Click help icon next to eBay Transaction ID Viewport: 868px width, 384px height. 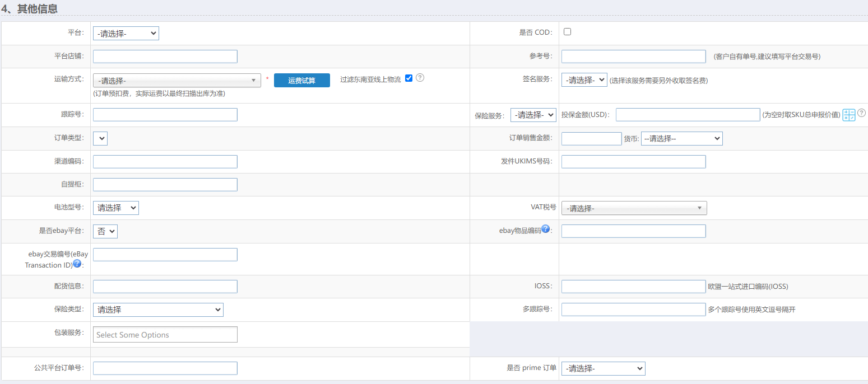[77, 264]
